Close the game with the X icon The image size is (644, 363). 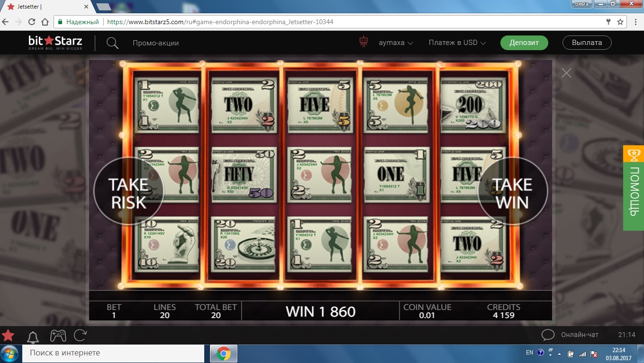[x=566, y=72]
